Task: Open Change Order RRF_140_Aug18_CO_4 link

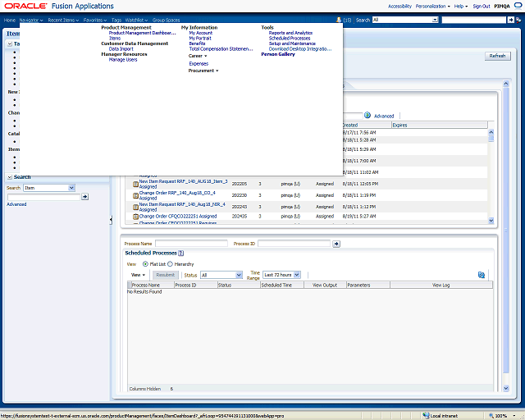Action: (177, 193)
